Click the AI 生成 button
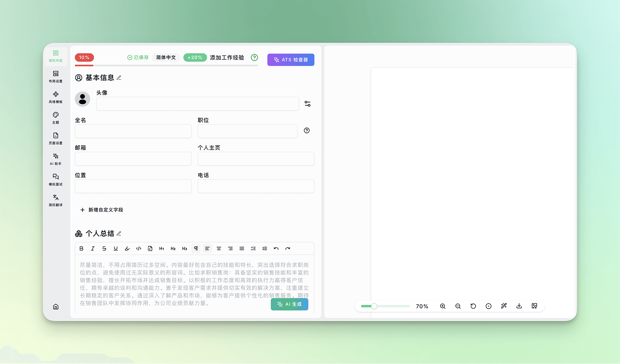 click(x=290, y=304)
